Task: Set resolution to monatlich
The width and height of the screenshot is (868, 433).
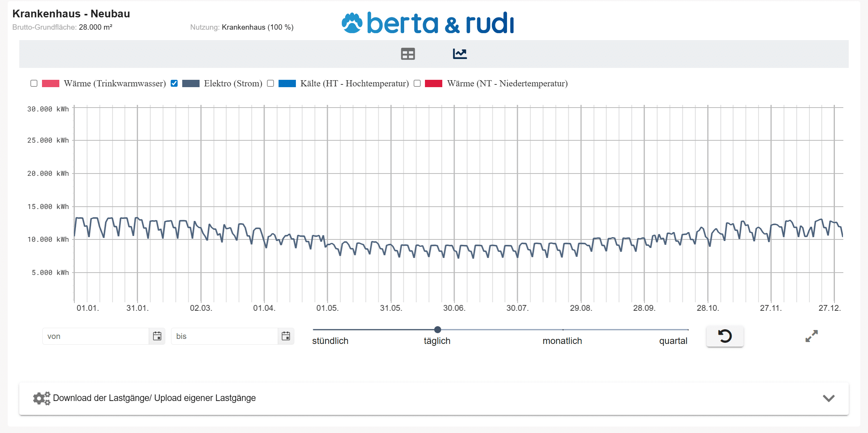Action: [x=562, y=341]
